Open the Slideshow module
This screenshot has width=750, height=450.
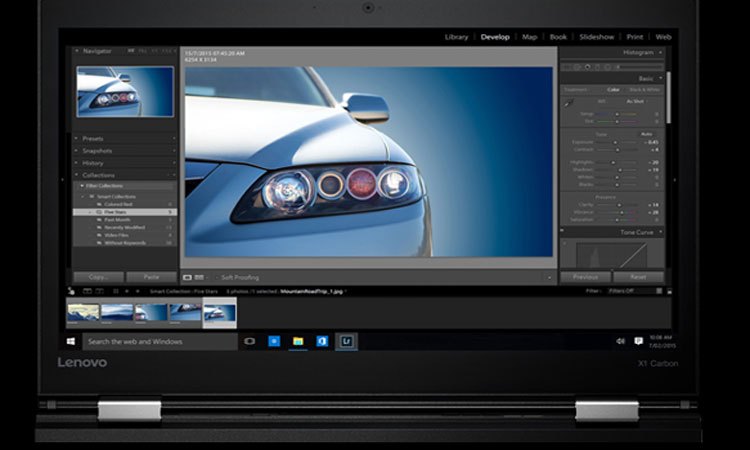click(595, 37)
